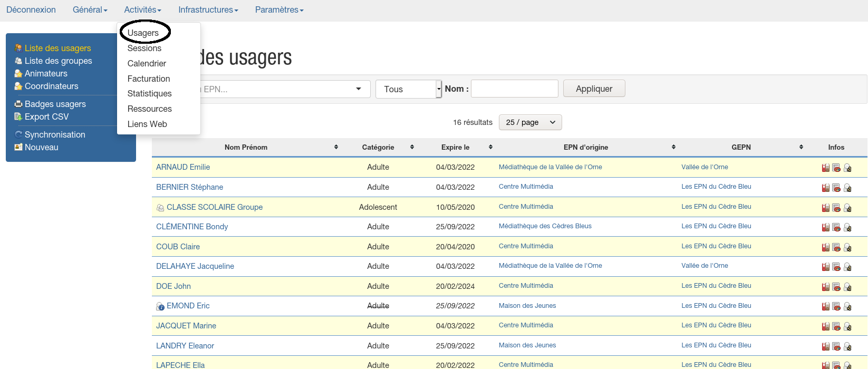
Task: Toggle sort order on the Expire le column
Action: (x=490, y=147)
